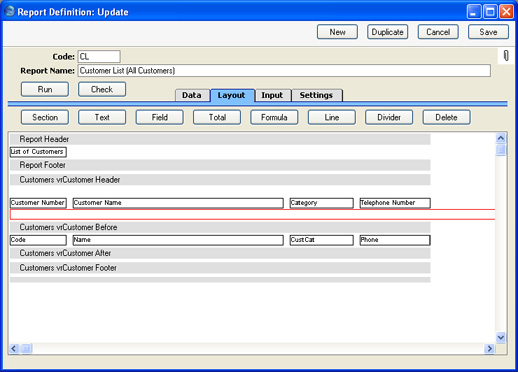Select Customers vrCustomer Header section
Image resolution: width=518 pixels, height=372 pixels.
(220, 180)
